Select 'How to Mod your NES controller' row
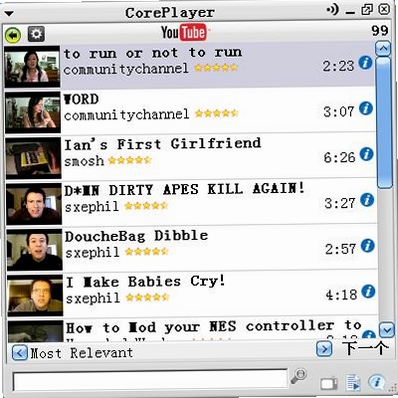398x398 pixels. point(193,331)
